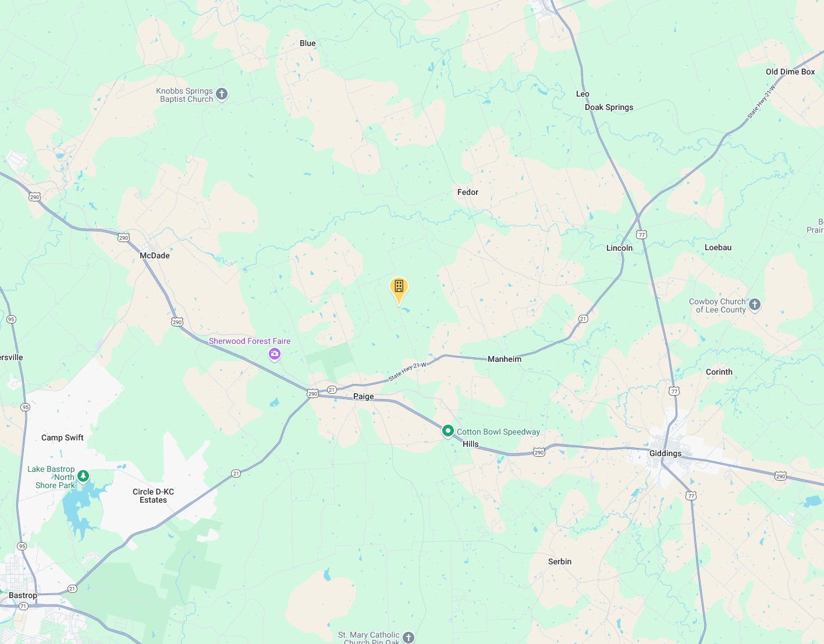Select the Cowboy Church of Lee County icon
The image size is (824, 644).
coord(755,304)
